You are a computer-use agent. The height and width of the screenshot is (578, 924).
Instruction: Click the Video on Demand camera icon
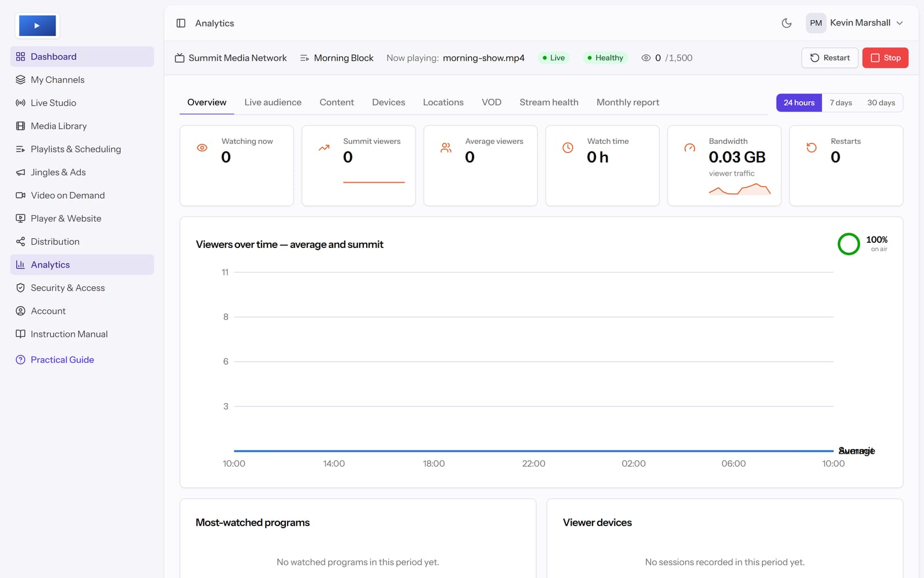point(21,195)
